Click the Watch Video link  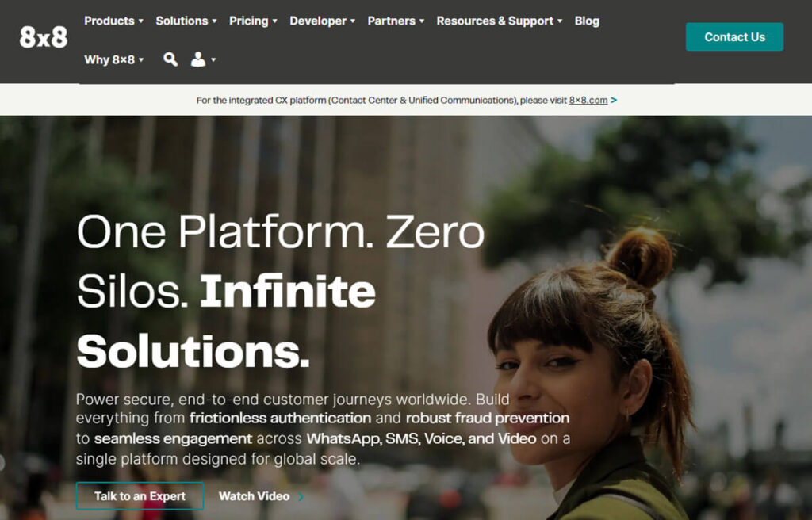pos(254,496)
